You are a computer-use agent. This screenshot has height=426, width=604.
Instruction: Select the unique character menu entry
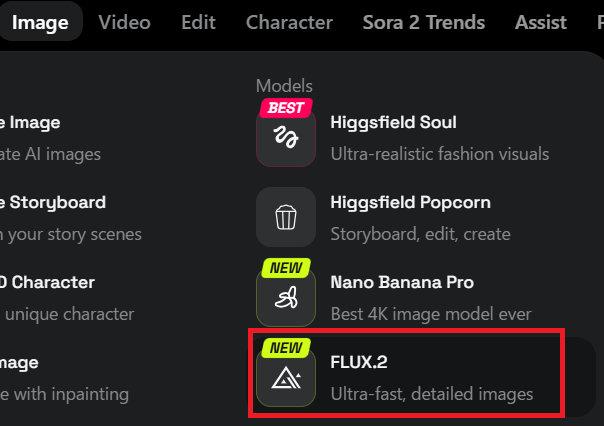click(65, 314)
